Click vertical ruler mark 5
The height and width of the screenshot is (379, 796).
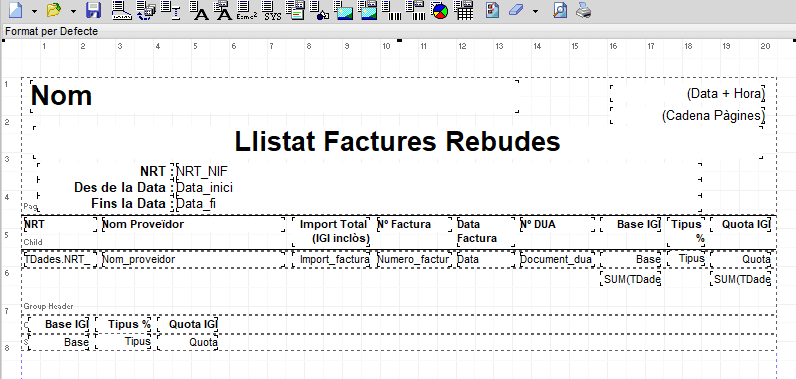tap(6, 235)
